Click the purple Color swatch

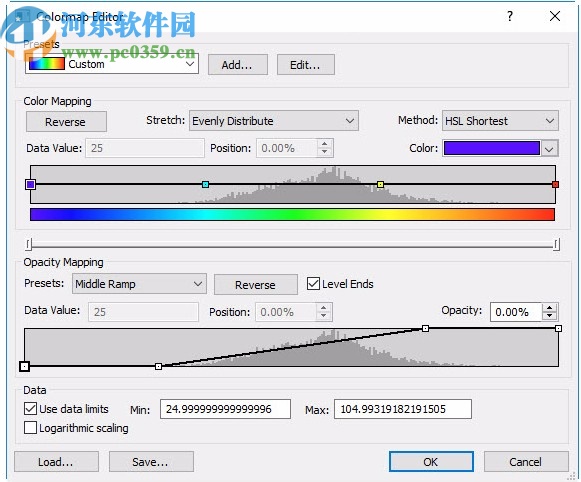coord(492,148)
